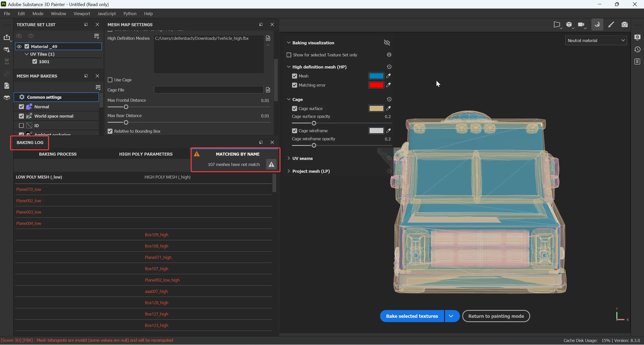Screen dimensions: 644x345
Task: Open the Viewport menu
Action: pyautogui.click(x=82, y=14)
